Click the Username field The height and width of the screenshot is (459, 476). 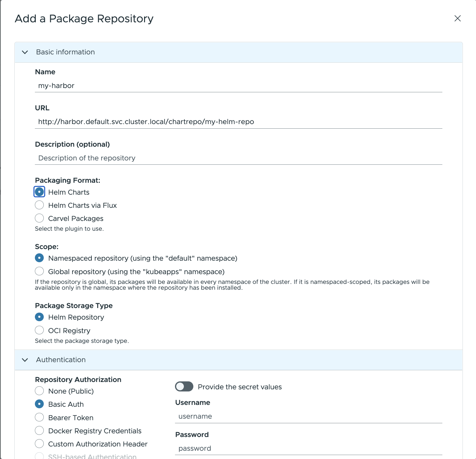click(306, 416)
